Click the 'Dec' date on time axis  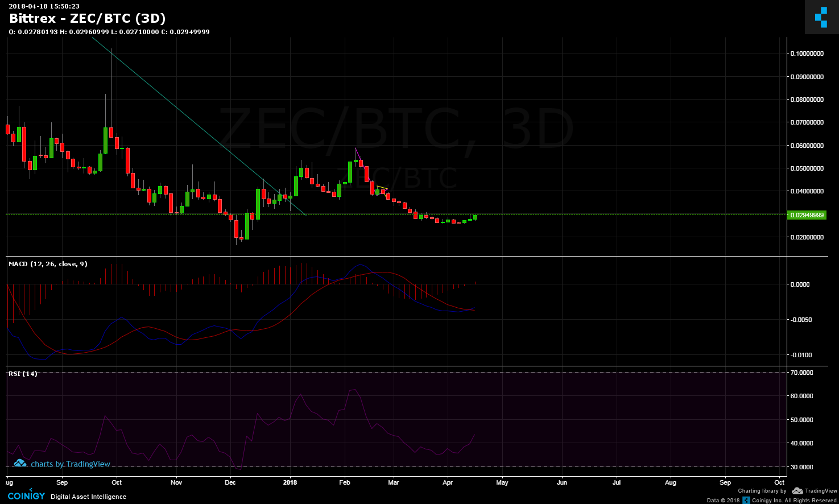click(x=230, y=482)
